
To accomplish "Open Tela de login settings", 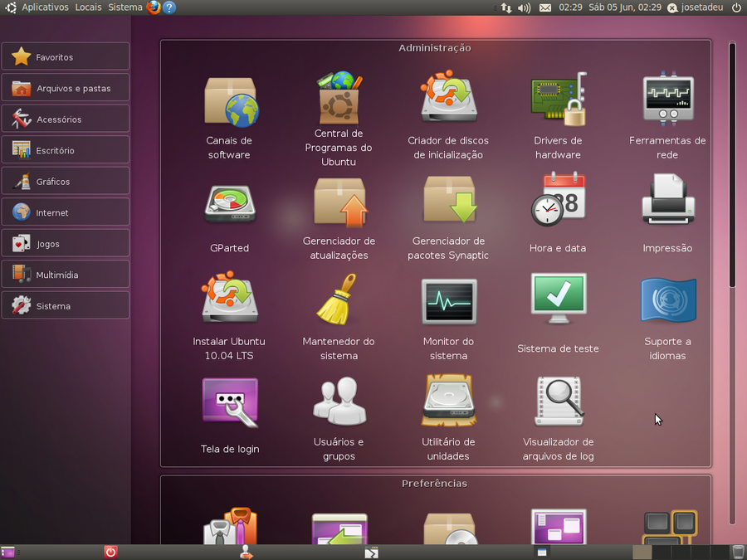I will (x=230, y=416).
